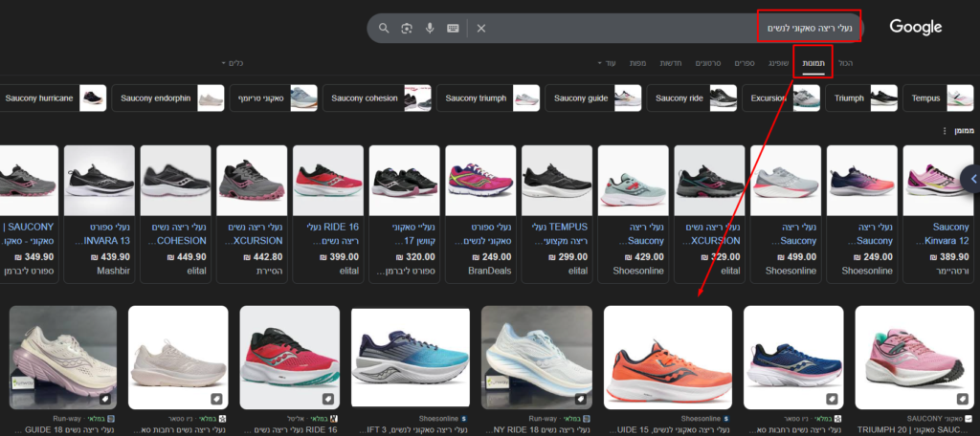This screenshot has height=436, width=980.
Task: Expand the עוד (More) dropdown
Action: tap(610, 63)
